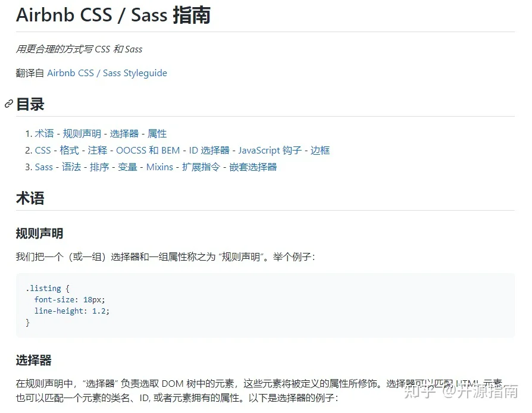Open the 格式 contents link
Viewport: 532px width, 413px height.
[69, 151]
